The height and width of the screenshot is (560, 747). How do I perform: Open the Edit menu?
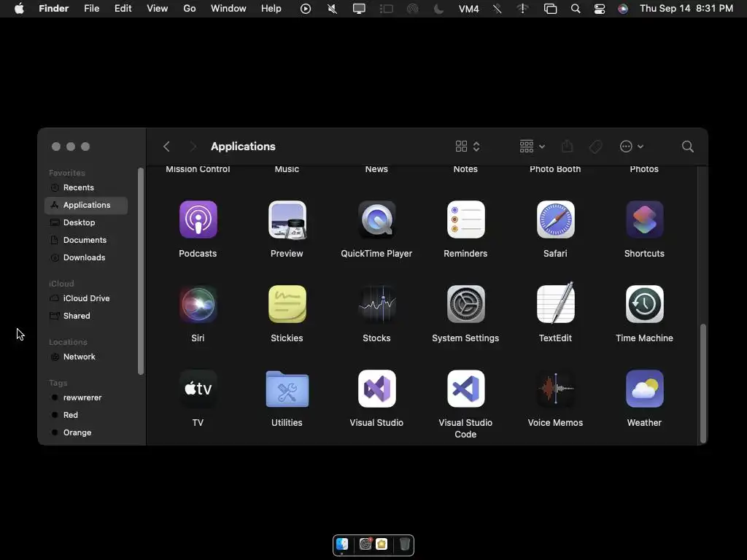(x=123, y=9)
